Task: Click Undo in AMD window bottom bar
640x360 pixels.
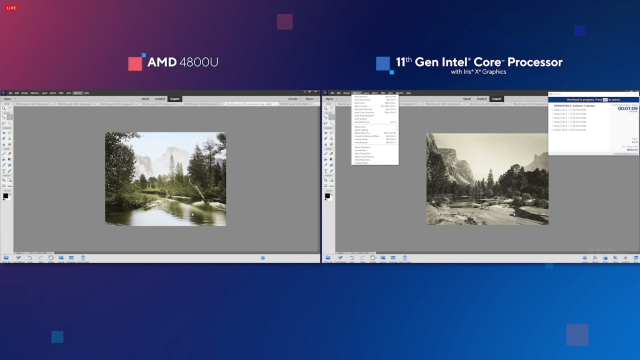Action: tap(30, 258)
